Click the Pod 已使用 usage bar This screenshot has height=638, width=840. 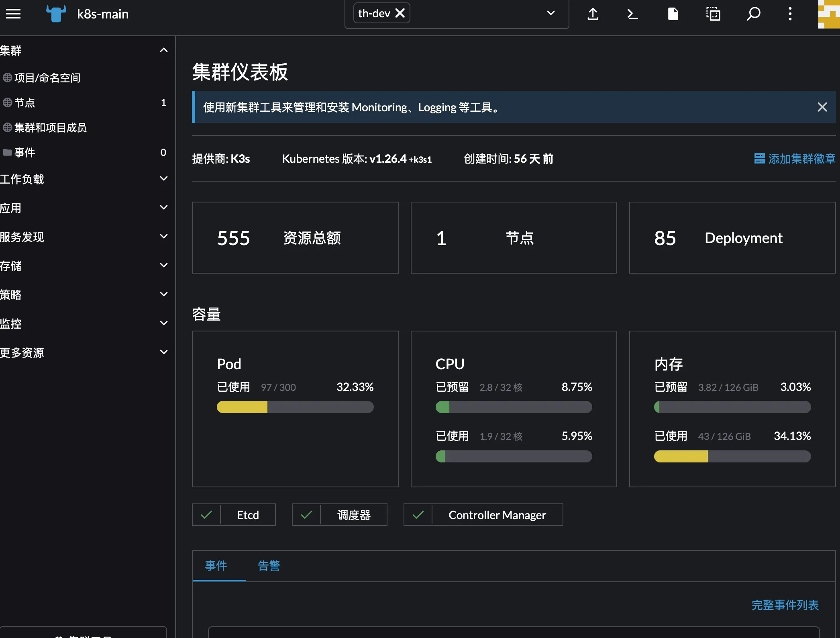(x=295, y=407)
